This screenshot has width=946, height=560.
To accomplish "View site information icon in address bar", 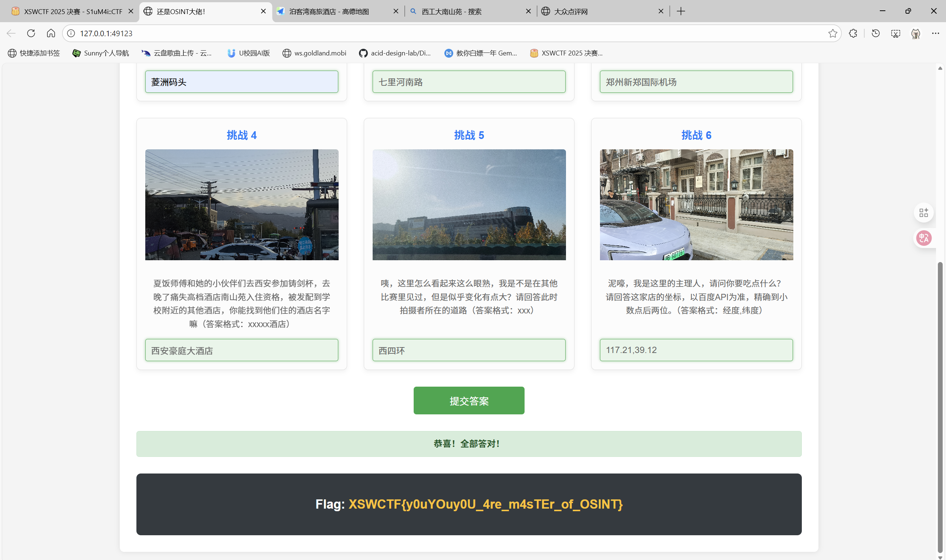I will (70, 33).
